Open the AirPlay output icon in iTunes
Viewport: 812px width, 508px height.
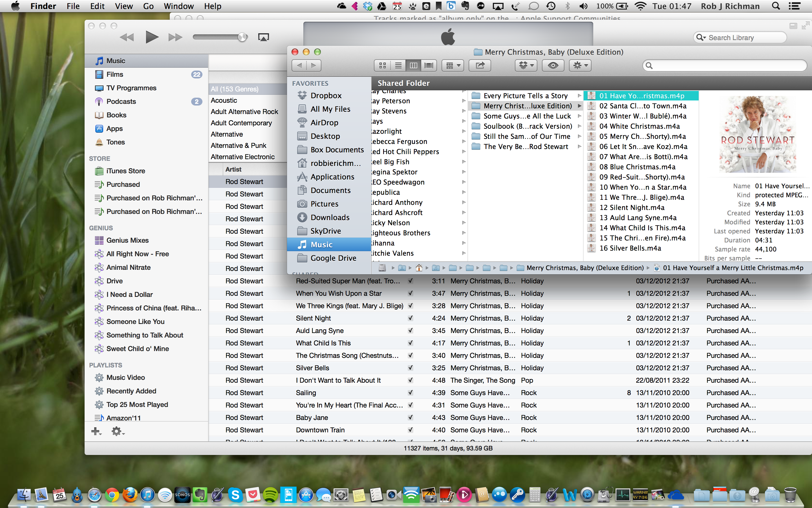pos(263,37)
